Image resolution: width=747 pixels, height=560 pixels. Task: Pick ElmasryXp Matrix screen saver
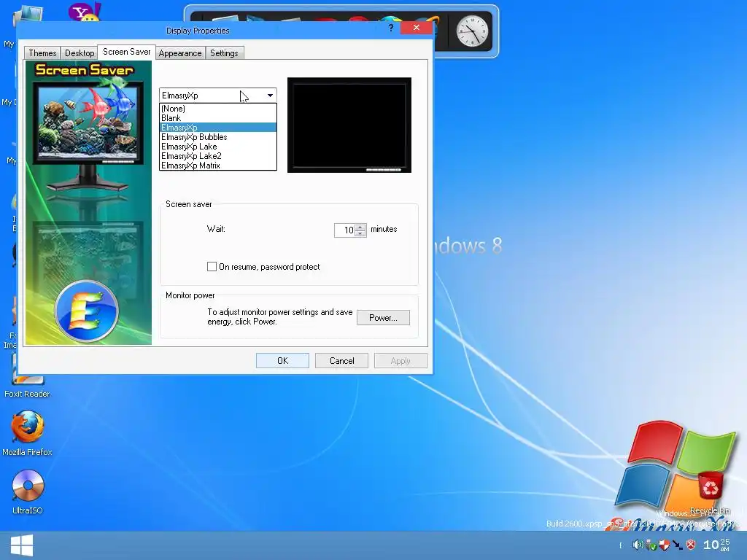pyautogui.click(x=217, y=166)
